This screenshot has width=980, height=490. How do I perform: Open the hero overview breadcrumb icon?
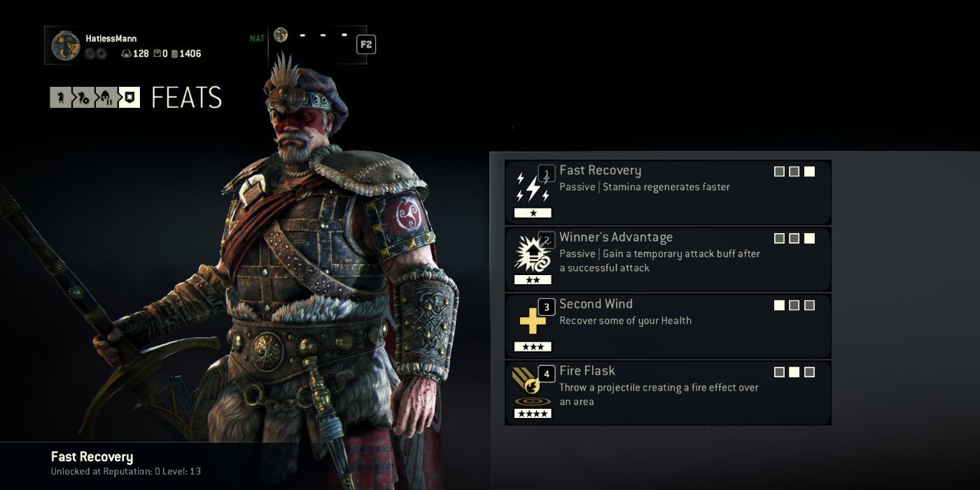(x=60, y=97)
